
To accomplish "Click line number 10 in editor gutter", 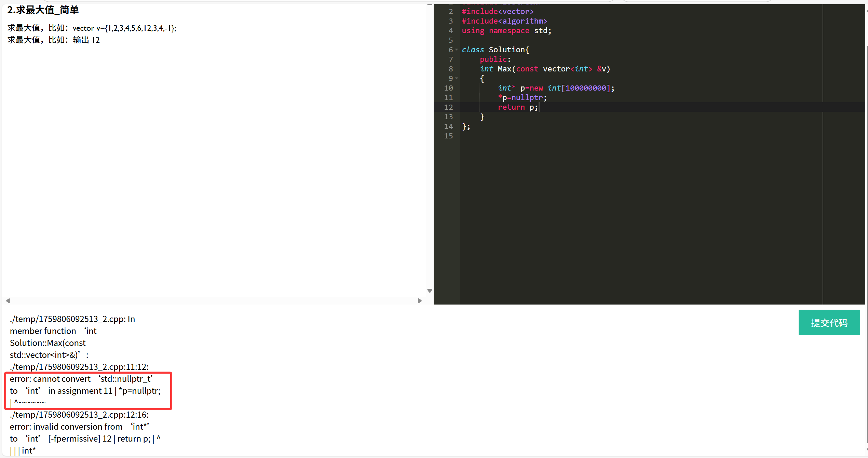I will (448, 88).
